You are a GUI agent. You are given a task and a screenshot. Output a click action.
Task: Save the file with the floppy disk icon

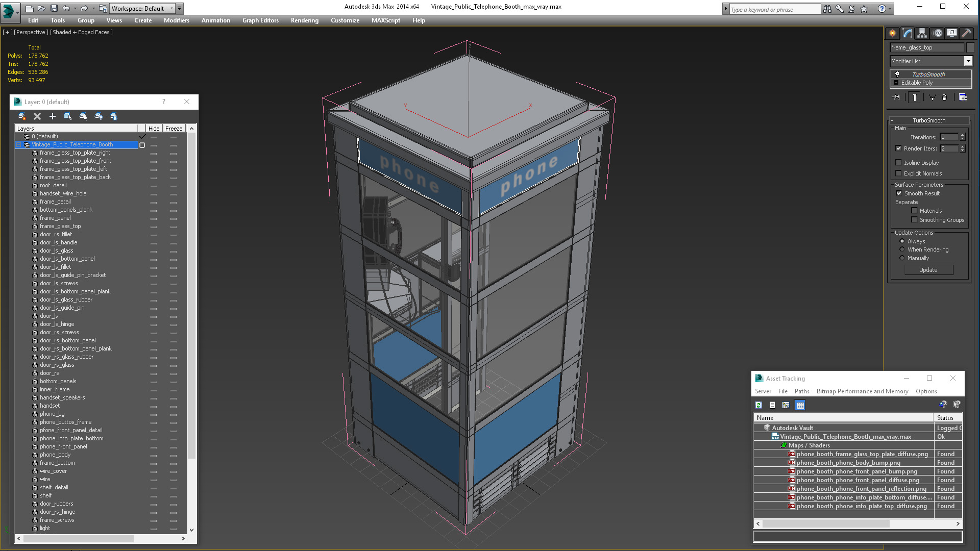coord(54,8)
